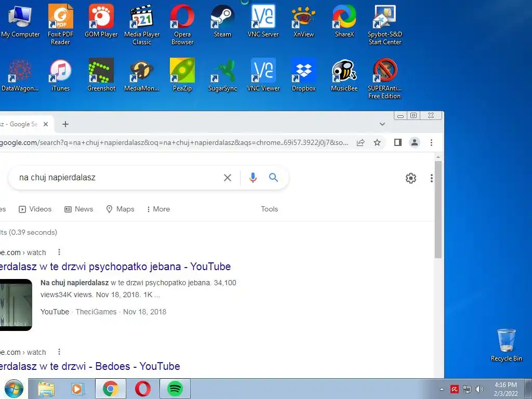
Task: Close the Google Search tab
Action: pyautogui.click(x=46, y=124)
